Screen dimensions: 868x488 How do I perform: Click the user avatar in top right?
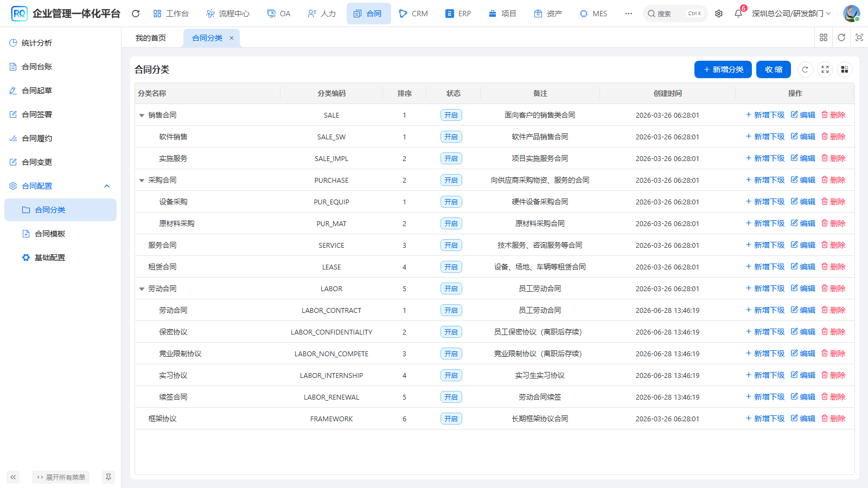click(851, 14)
